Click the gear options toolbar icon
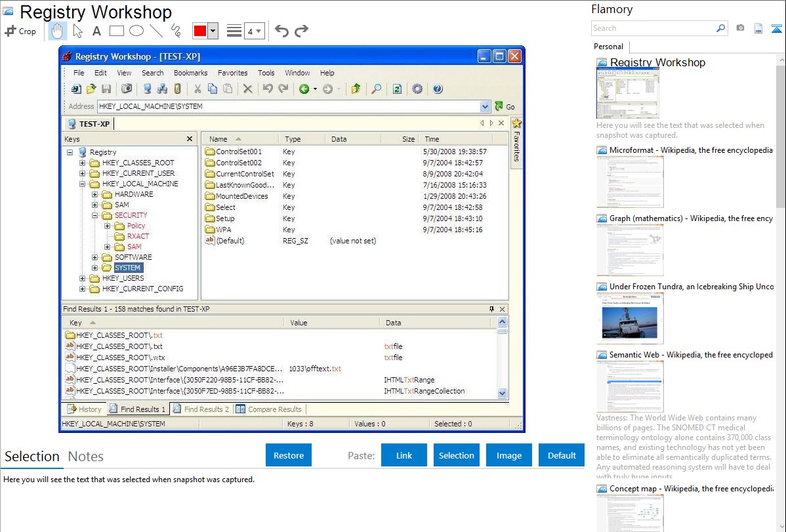This screenshot has width=786, height=532. coord(417,89)
